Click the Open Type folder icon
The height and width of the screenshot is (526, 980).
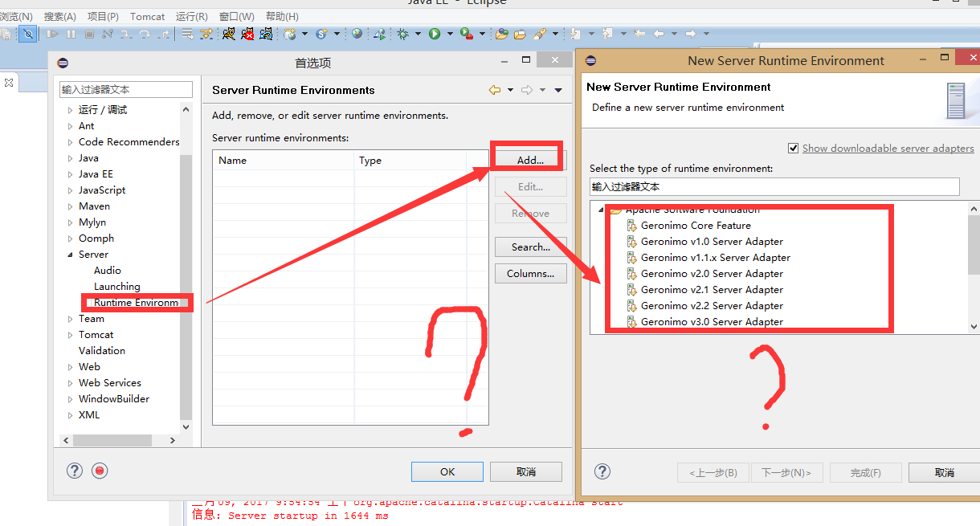tap(502, 34)
